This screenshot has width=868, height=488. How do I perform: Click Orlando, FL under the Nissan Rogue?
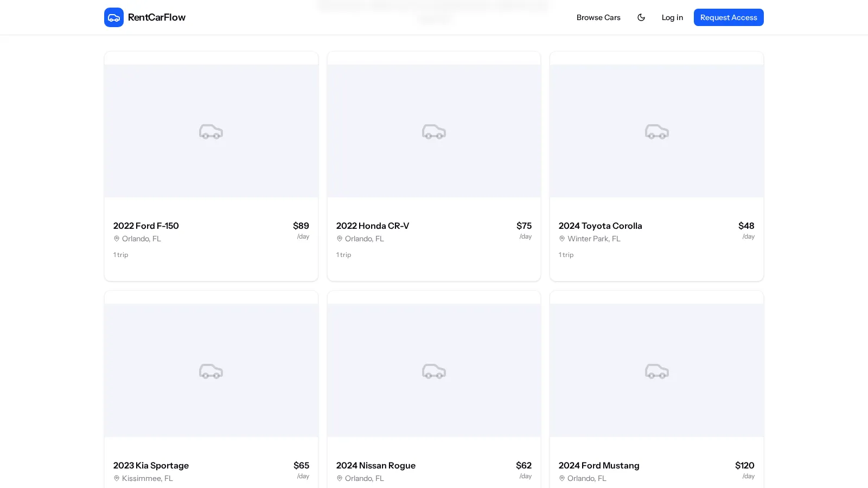tap(365, 478)
